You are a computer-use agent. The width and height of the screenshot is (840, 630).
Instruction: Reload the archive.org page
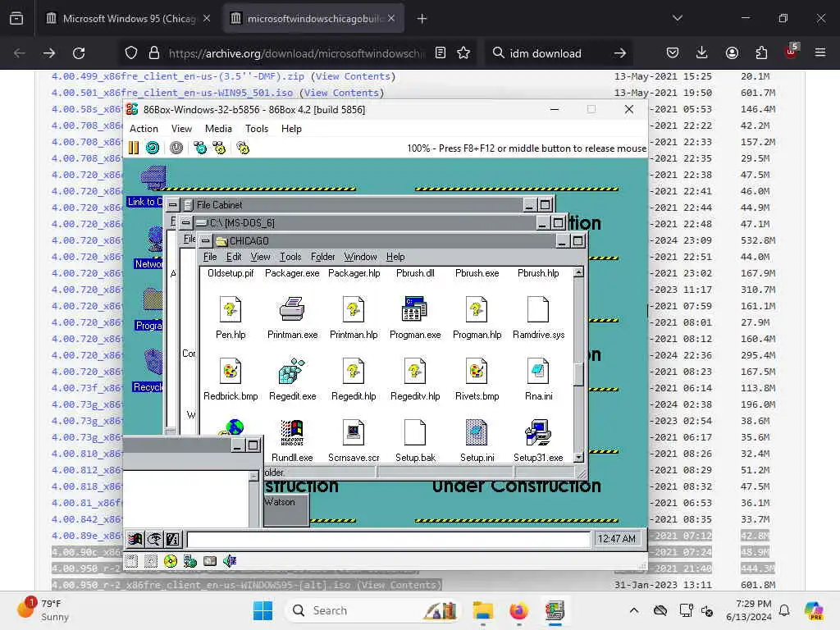(x=79, y=53)
